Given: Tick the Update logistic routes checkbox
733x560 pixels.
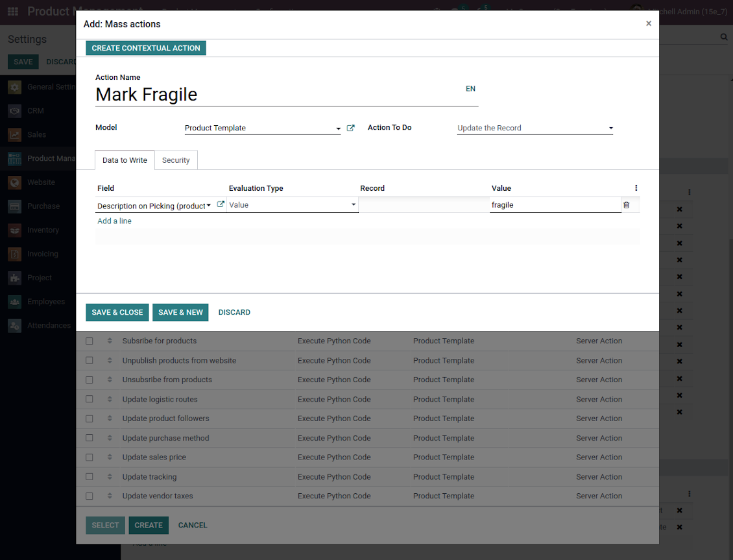Looking at the screenshot, I should click(90, 400).
